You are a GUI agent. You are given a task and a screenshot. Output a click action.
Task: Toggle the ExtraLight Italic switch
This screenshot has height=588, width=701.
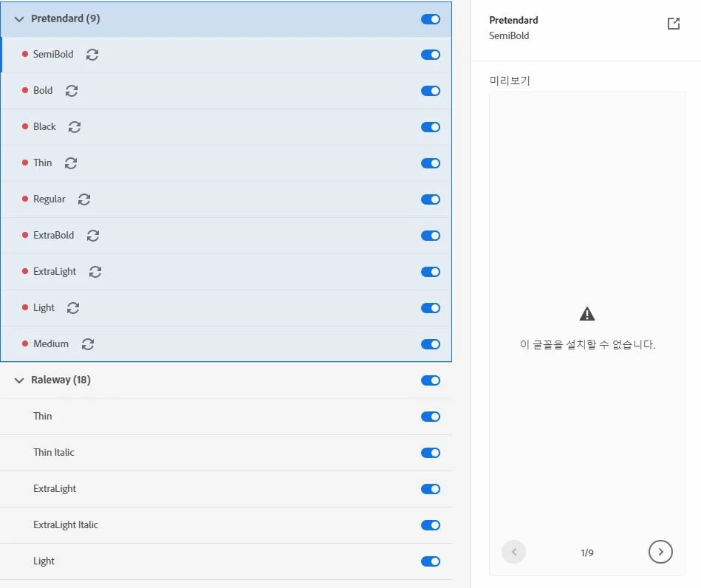tap(431, 525)
